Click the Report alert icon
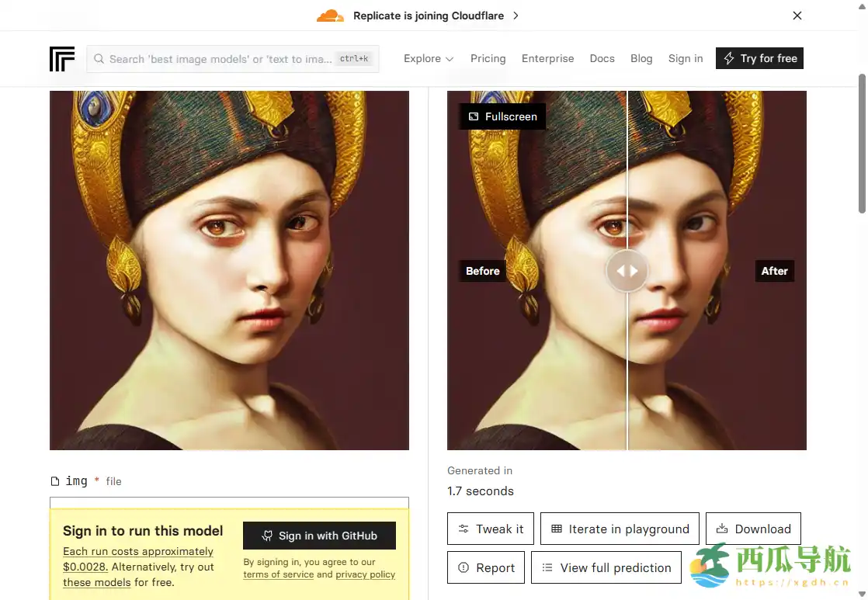The image size is (868, 600). pyautogui.click(x=464, y=568)
